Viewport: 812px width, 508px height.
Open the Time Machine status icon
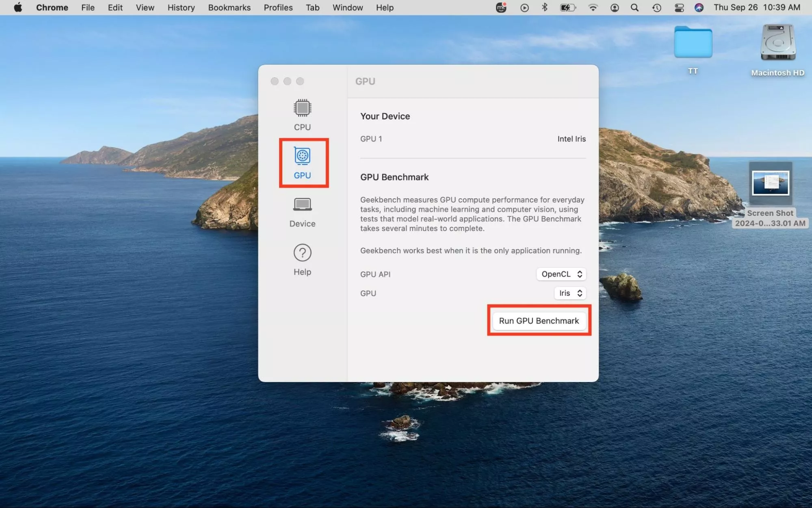tap(656, 8)
